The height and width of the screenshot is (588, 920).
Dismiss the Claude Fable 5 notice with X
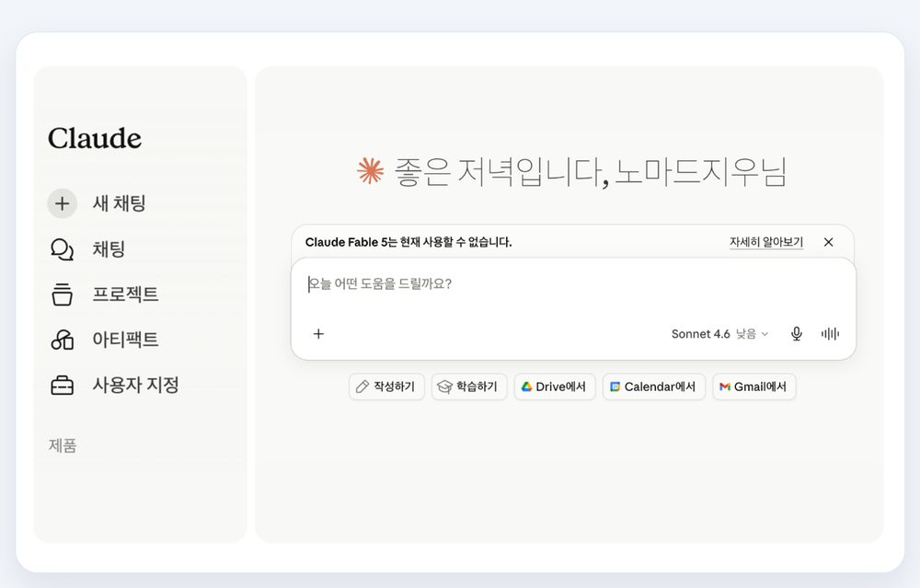pos(829,242)
